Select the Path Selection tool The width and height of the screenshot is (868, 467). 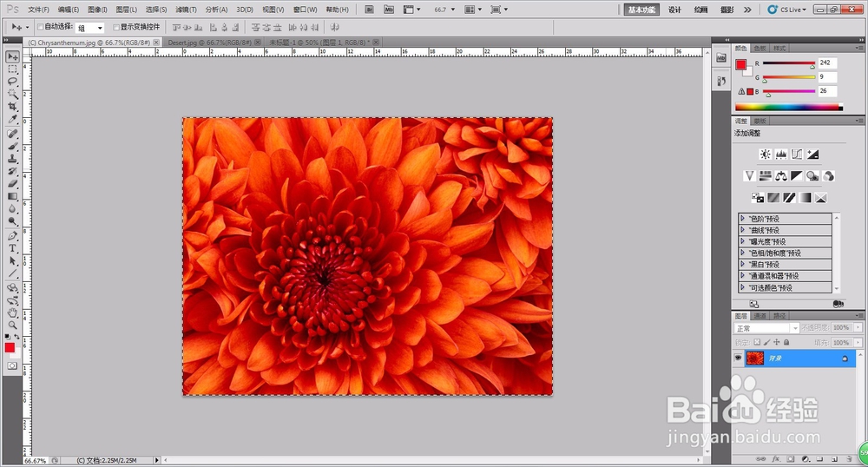[x=12, y=260]
